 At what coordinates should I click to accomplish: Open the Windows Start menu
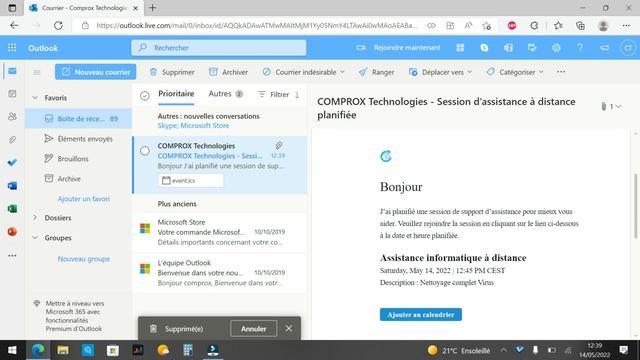[12, 350]
